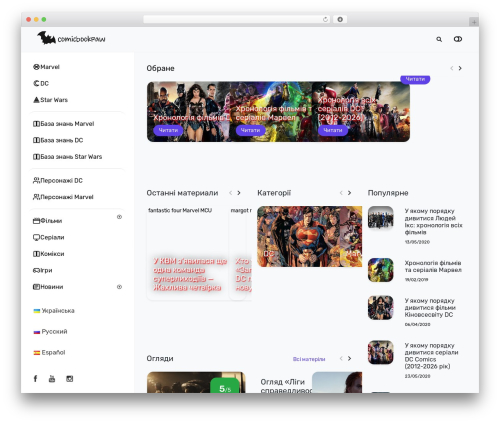
Task: Previous arrow in Категорії
Action: [341, 193]
